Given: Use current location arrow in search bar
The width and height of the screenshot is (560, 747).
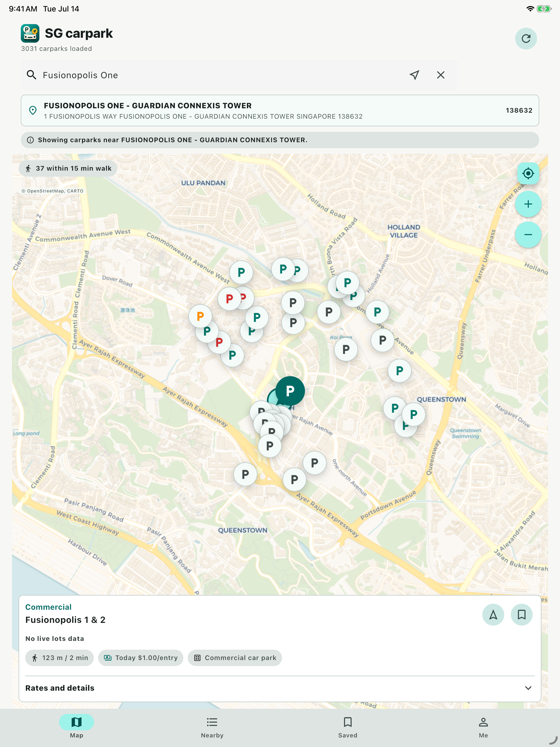Looking at the screenshot, I should point(415,75).
